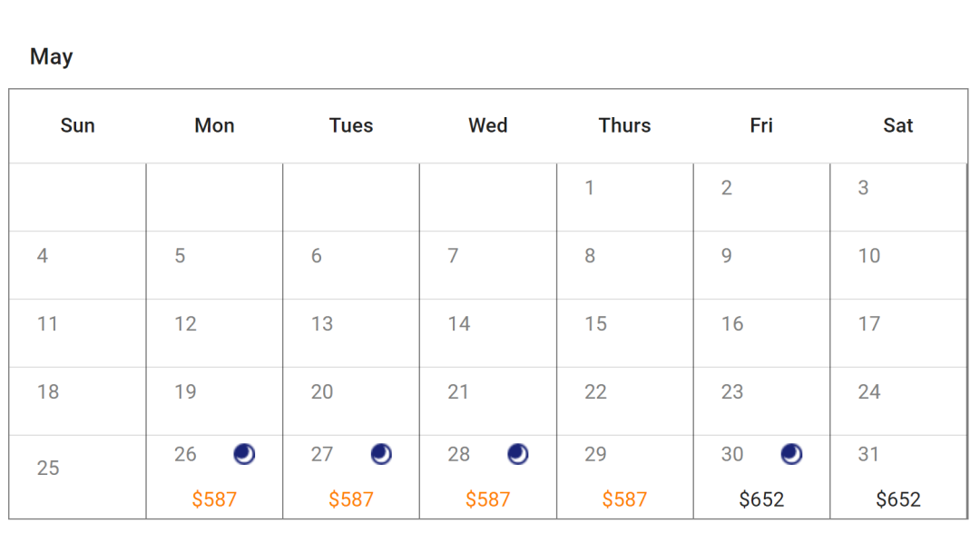The width and height of the screenshot is (980, 553).
Task: Pick the $652 price on Friday 30
Action: click(x=761, y=499)
